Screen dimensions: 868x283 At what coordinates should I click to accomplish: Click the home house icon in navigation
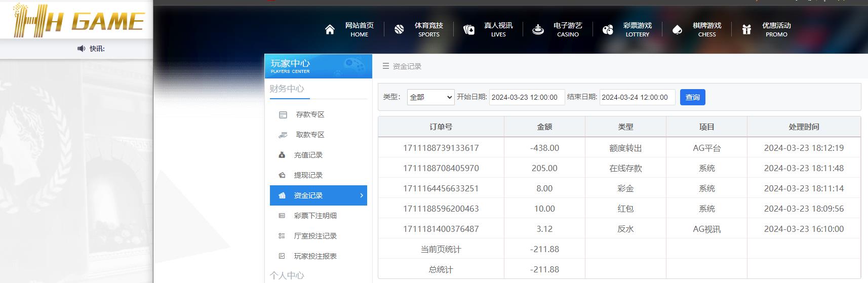point(330,30)
